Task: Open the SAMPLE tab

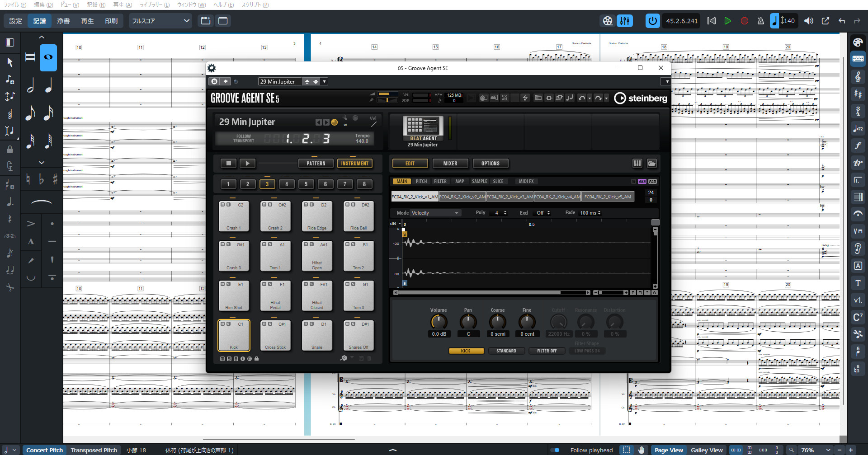Action: point(480,181)
